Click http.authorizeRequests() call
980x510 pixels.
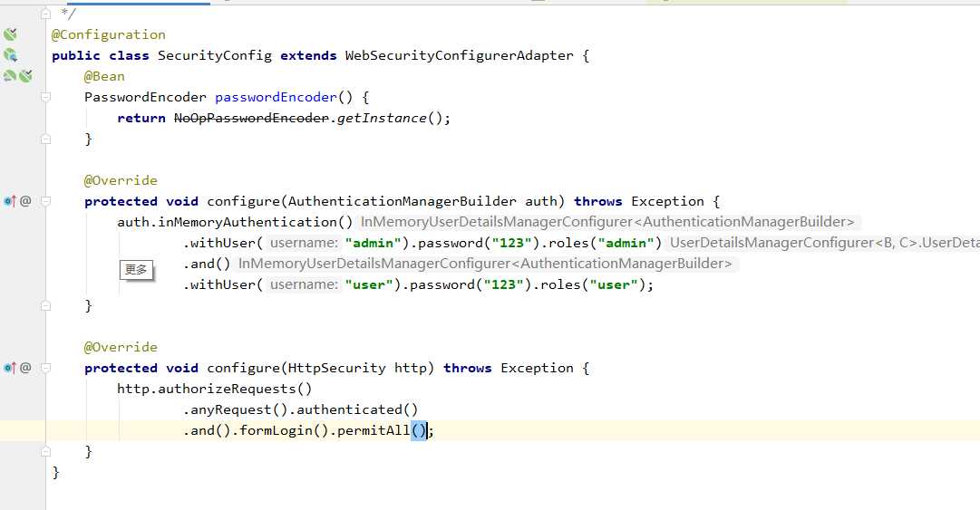click(214, 389)
